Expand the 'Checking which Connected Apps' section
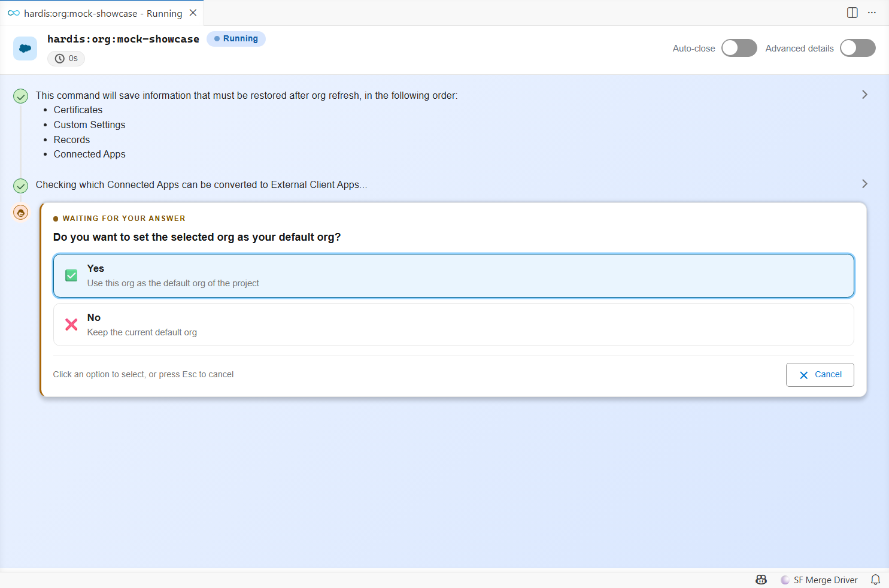The image size is (889, 588). tap(864, 184)
